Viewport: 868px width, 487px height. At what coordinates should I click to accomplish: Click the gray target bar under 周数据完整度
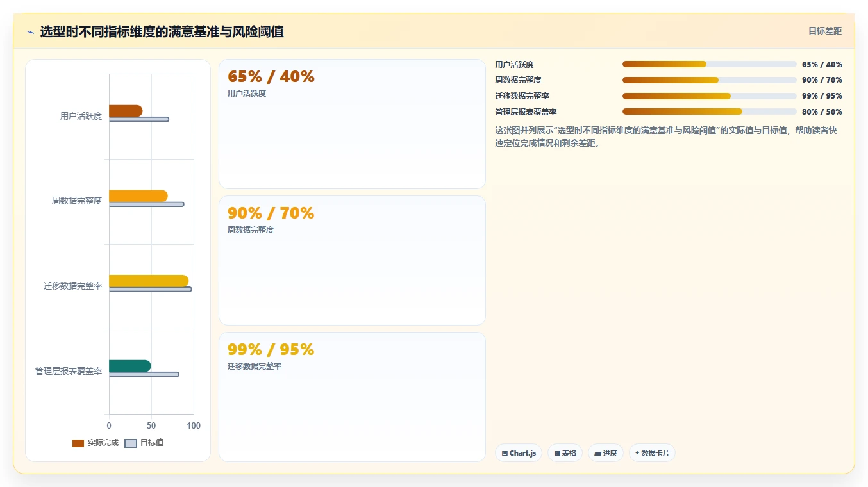click(x=147, y=204)
